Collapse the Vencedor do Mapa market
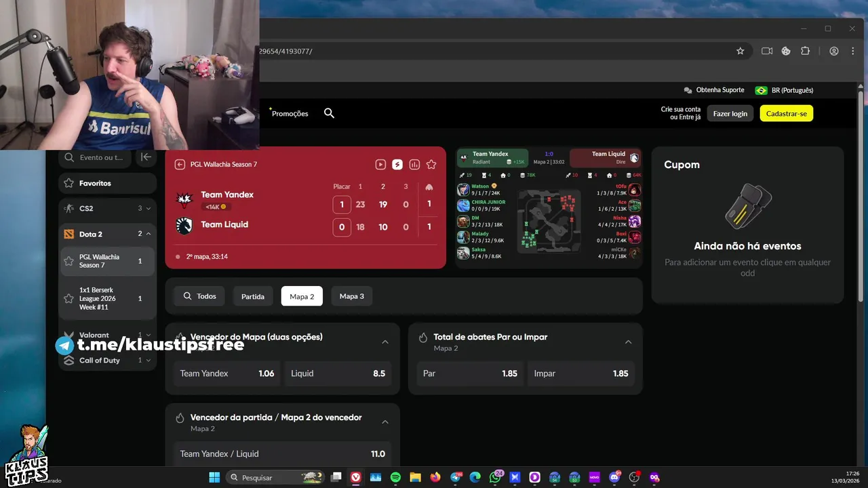This screenshot has height=488, width=868. coord(385,342)
